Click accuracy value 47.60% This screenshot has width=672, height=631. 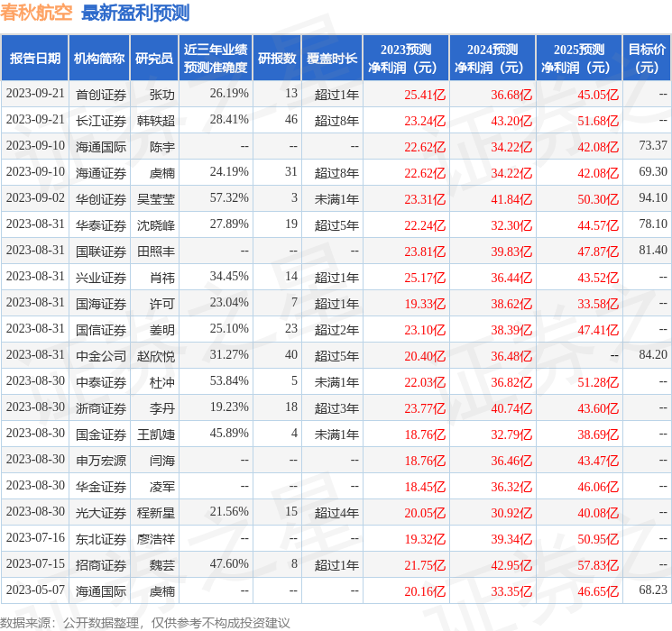click(x=229, y=563)
